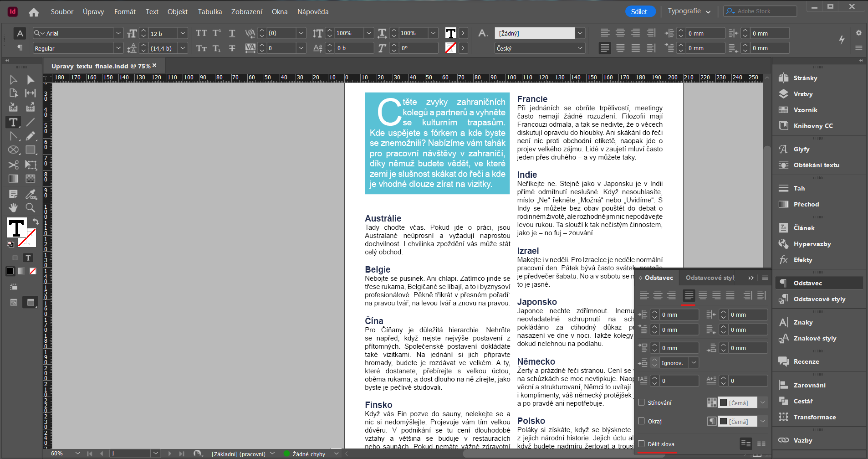Select the Zoom tool
Screen dimensions: 868x459
pyautogui.click(x=30, y=208)
